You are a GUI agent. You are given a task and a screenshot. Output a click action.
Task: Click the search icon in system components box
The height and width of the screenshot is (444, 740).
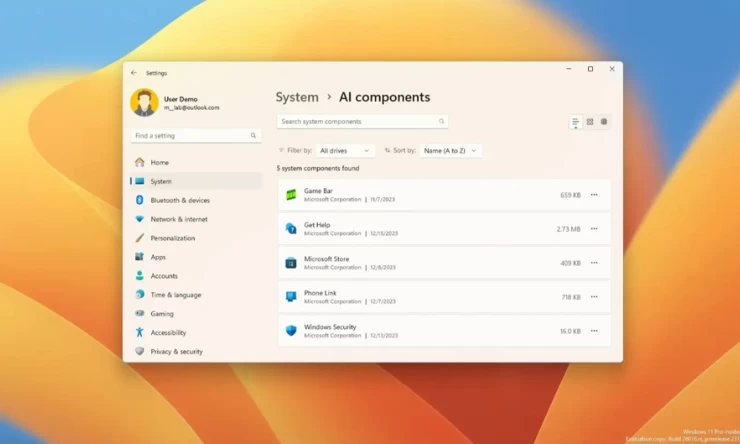[x=441, y=121]
